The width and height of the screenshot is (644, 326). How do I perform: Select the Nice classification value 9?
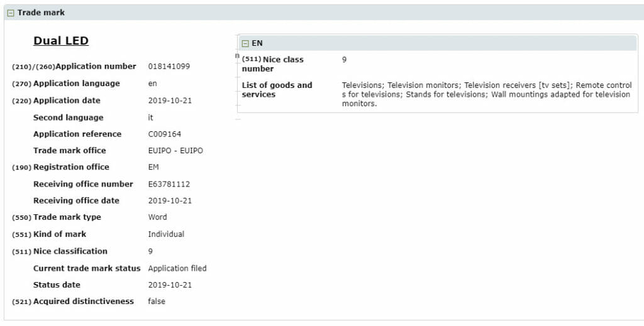[x=150, y=251]
